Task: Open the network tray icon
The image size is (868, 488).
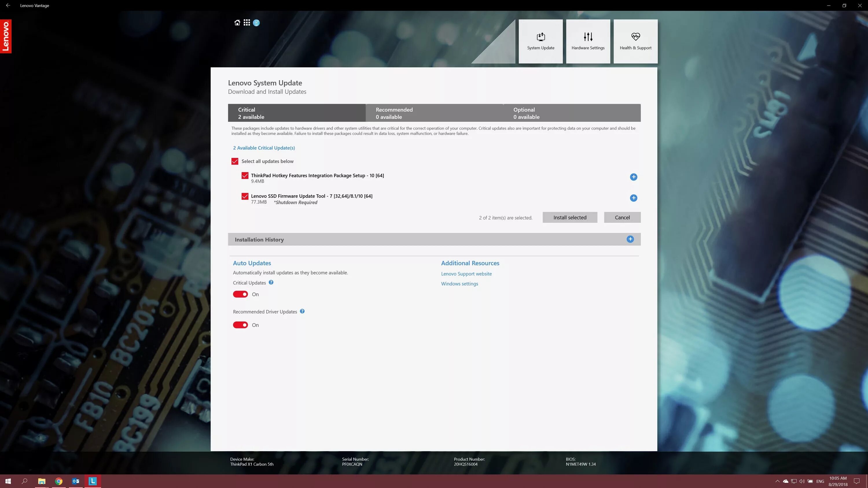Action: pyautogui.click(x=794, y=481)
